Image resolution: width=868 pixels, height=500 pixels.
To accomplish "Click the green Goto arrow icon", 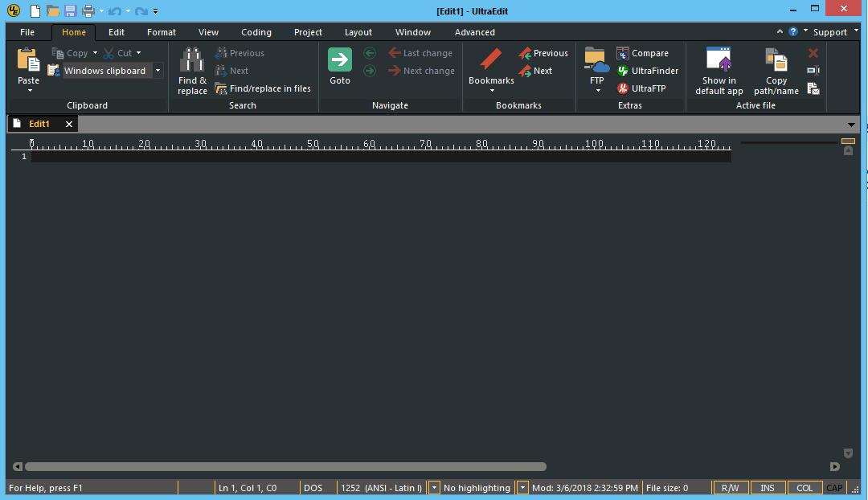I will coord(339,60).
